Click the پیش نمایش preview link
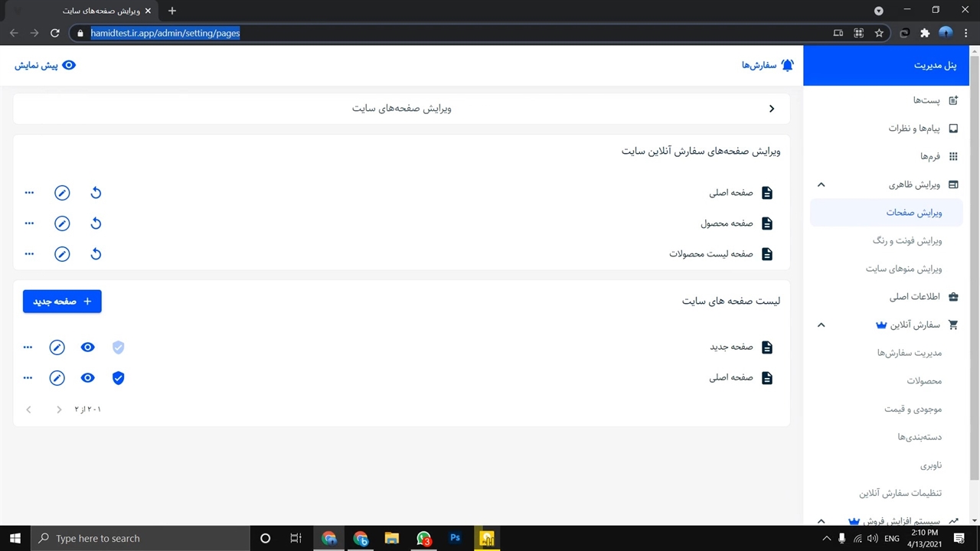 pyautogui.click(x=45, y=65)
